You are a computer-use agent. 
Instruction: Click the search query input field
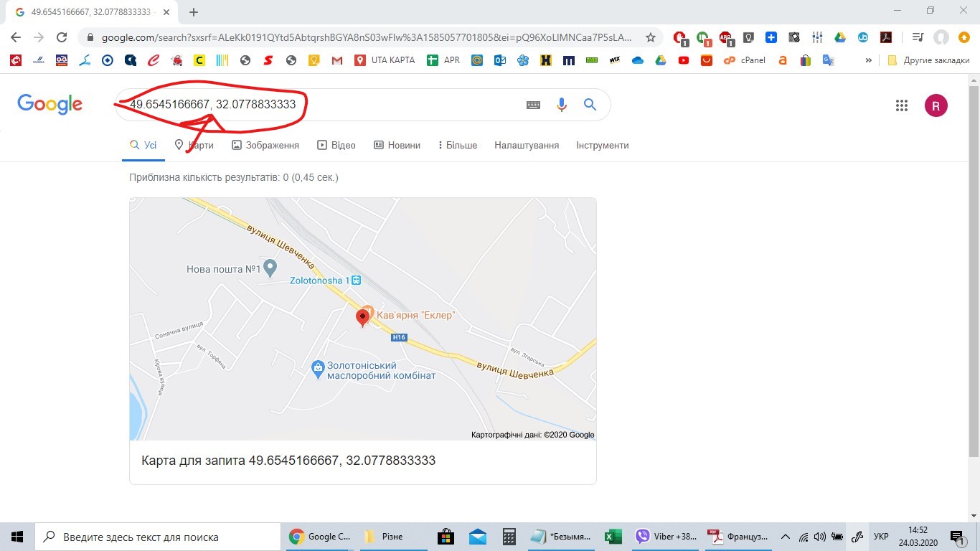point(323,105)
